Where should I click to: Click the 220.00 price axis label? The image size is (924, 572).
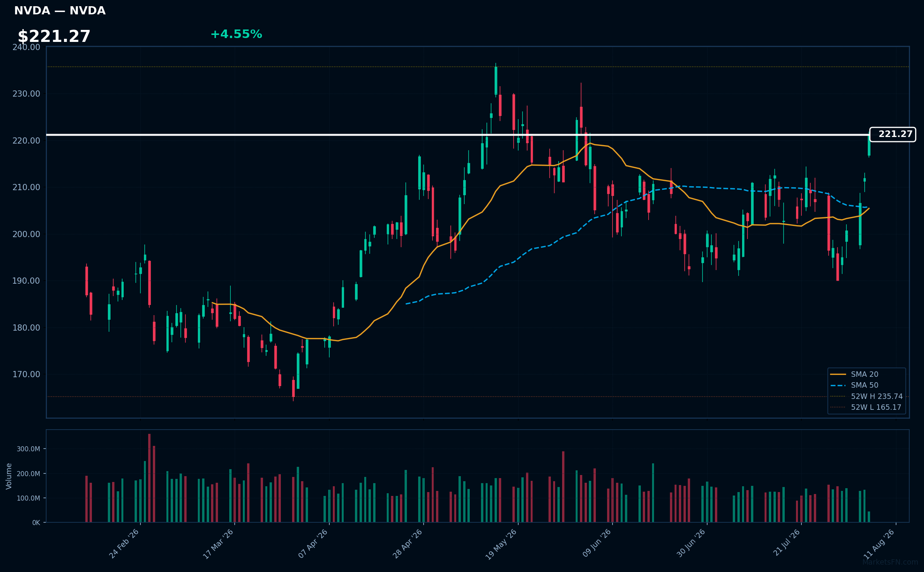coord(26,141)
